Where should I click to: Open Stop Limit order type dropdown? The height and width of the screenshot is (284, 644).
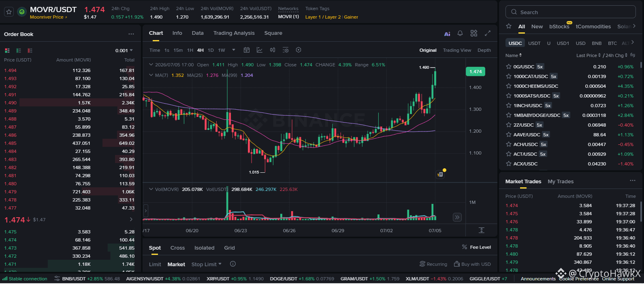(207, 264)
